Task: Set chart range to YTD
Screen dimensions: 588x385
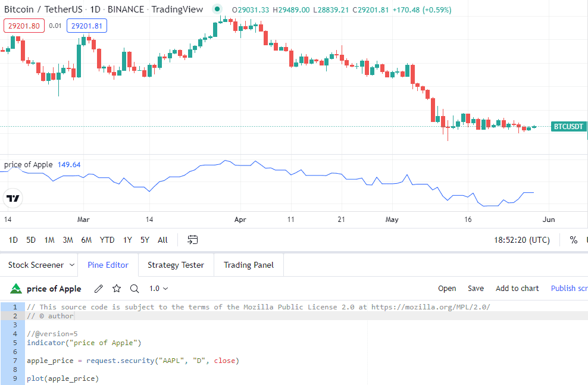Action: 107,240
